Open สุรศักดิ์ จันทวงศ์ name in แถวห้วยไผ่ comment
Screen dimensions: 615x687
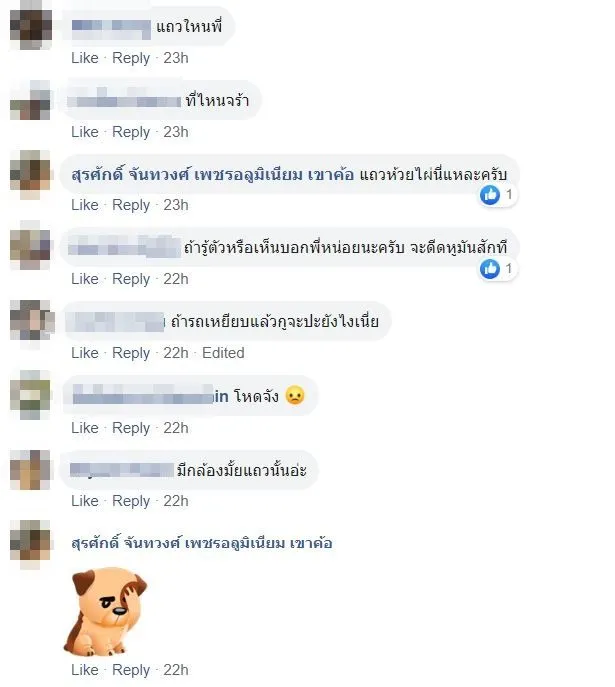(x=212, y=175)
